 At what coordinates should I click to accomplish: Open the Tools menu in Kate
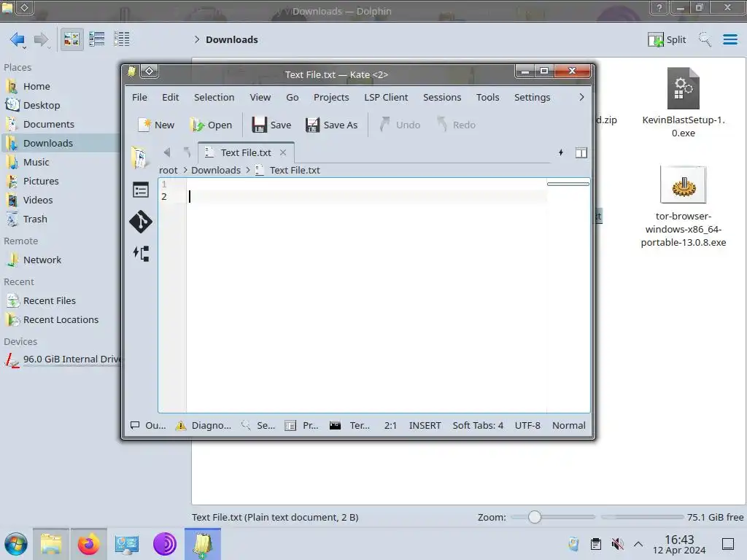pyautogui.click(x=488, y=97)
